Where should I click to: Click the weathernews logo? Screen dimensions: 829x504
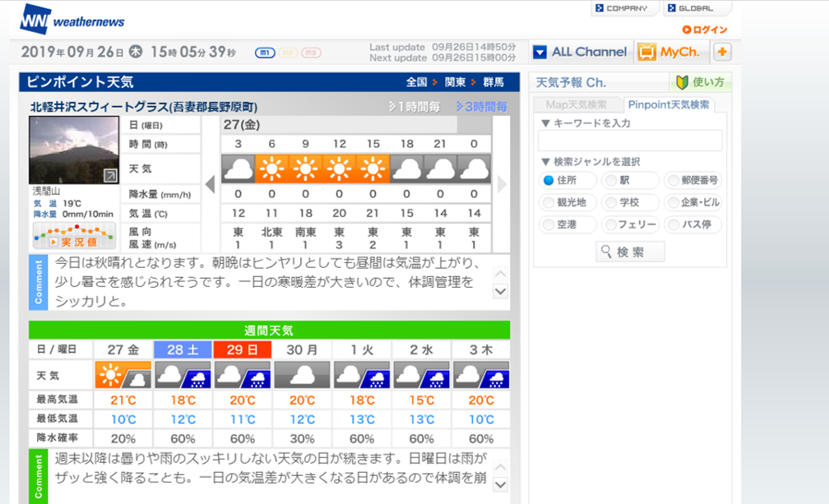[x=72, y=19]
